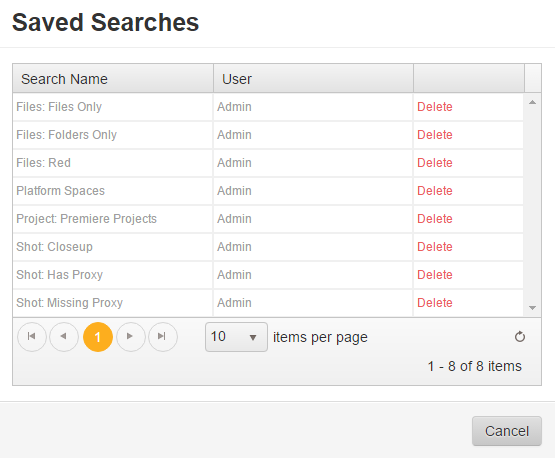The width and height of the screenshot is (555, 458).
Task: Click the scrollbar up arrow
Action: pyautogui.click(x=532, y=103)
